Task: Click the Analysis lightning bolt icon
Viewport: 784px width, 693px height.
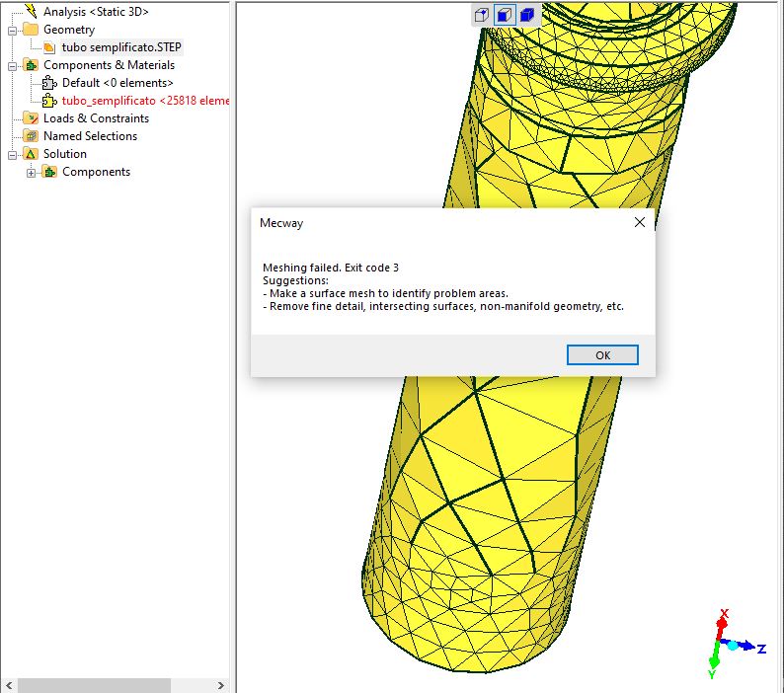Action: tap(31, 11)
